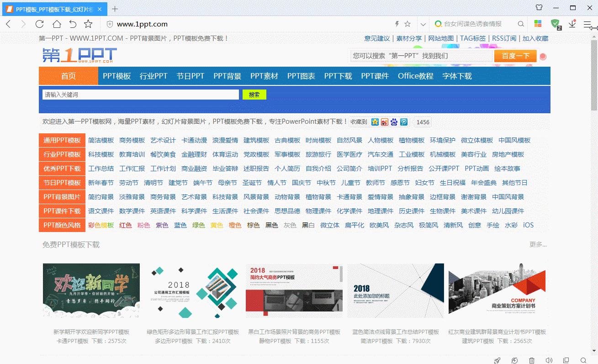Reload the current page

point(40,24)
